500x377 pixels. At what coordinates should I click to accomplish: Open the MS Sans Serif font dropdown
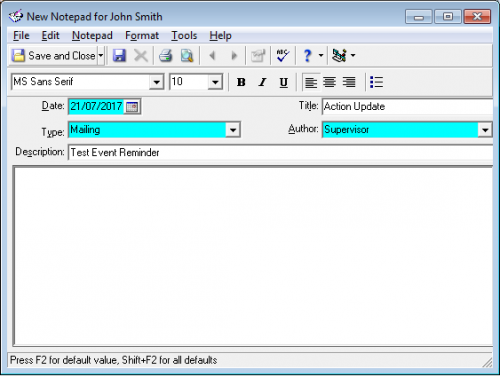156,82
